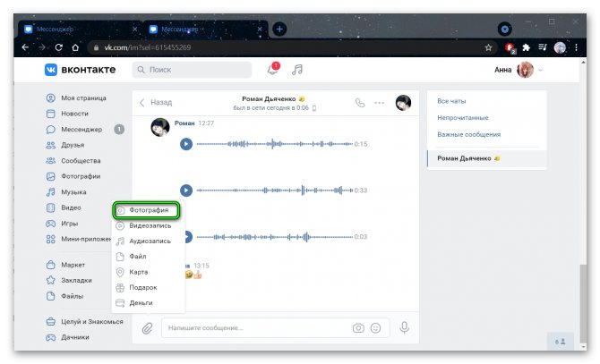Click the paperclip attach icon
600x364 pixels.
(x=148, y=328)
